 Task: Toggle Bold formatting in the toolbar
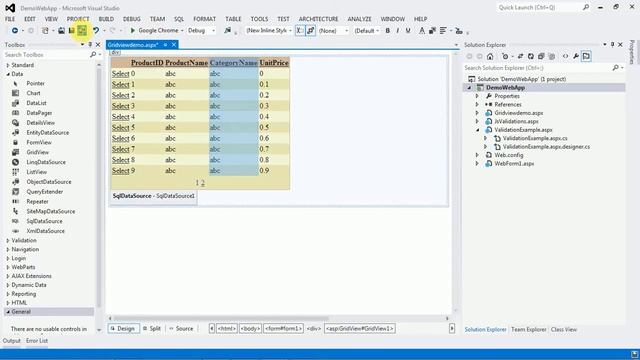click(387, 31)
